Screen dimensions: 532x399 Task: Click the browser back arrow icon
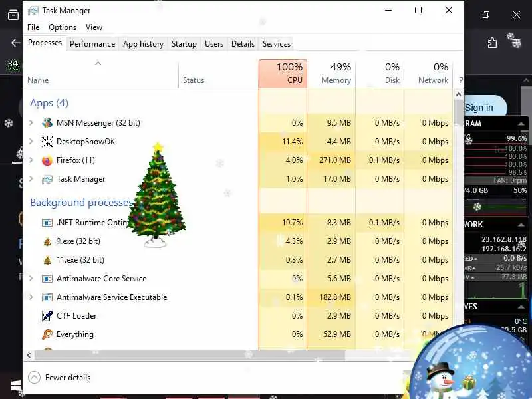coord(15,43)
